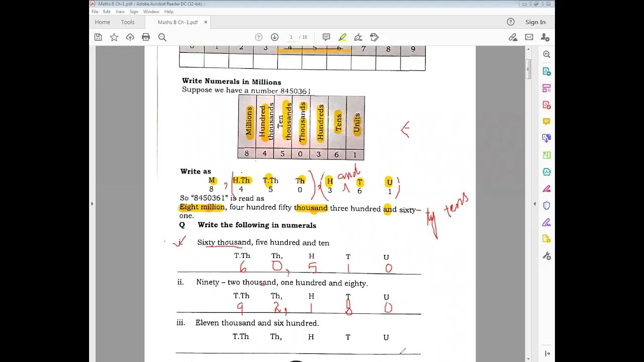This screenshot has width=644, height=362.
Task: Add a comment with the speech bubble tool
Action: click(x=326, y=37)
